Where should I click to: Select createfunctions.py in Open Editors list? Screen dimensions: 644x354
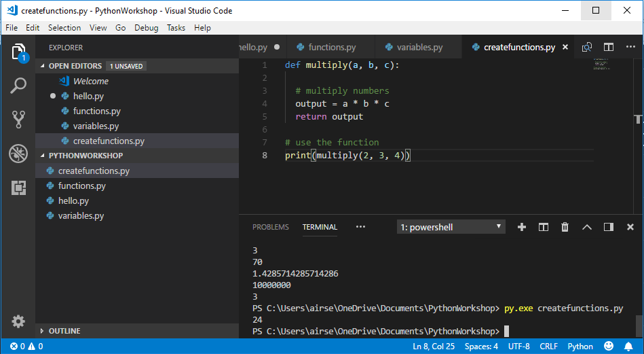pyautogui.click(x=137, y=141)
